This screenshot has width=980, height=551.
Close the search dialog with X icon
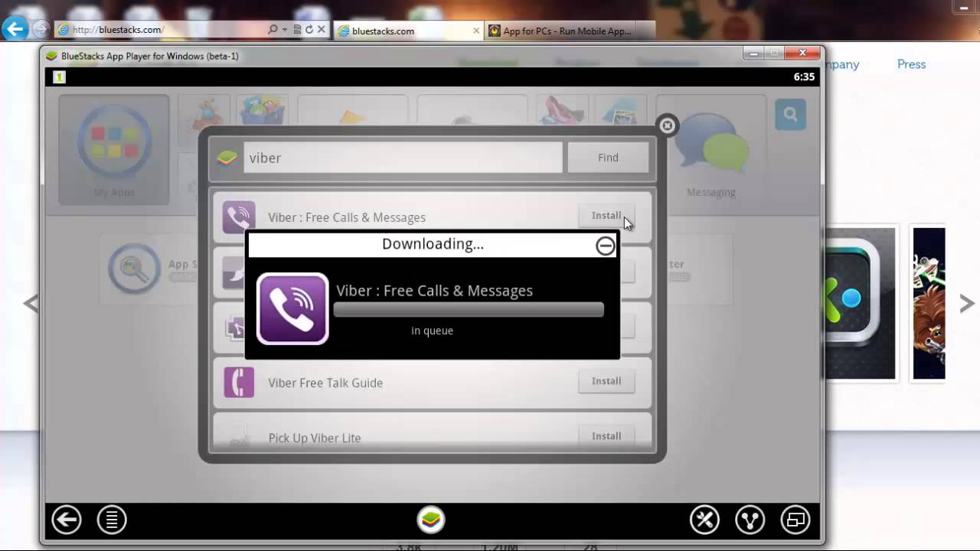[668, 126]
